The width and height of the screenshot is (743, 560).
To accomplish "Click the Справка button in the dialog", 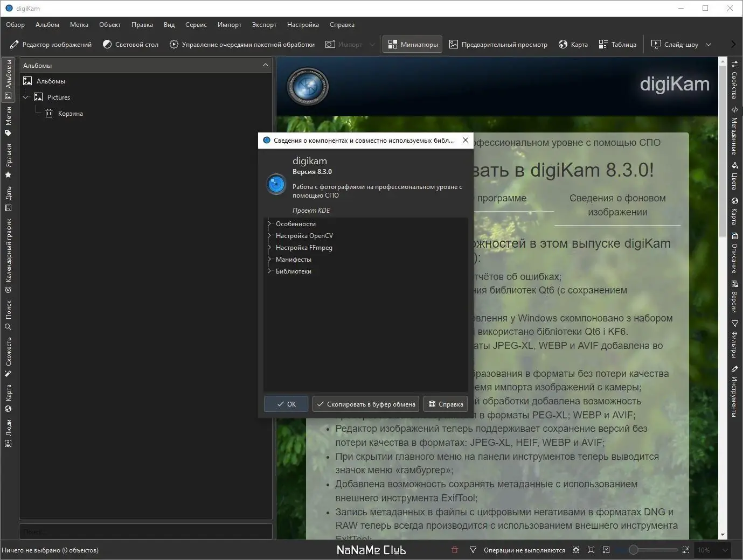I will click(x=446, y=404).
